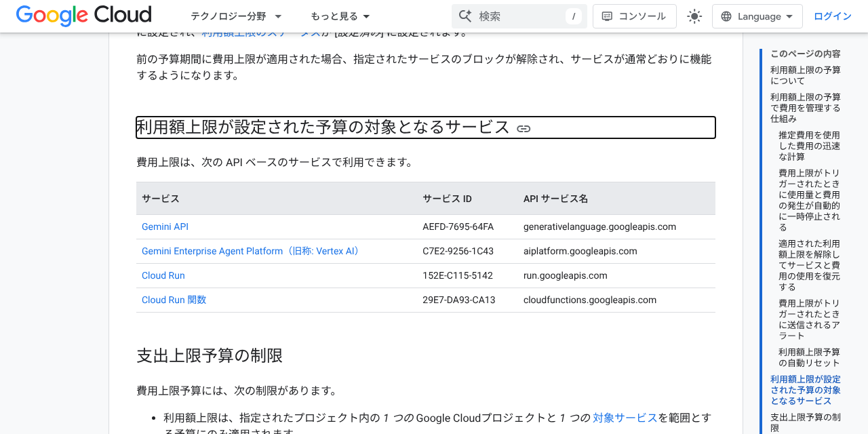Expand the テクノロジー分野 dropdown
868x434 pixels.
(x=236, y=16)
